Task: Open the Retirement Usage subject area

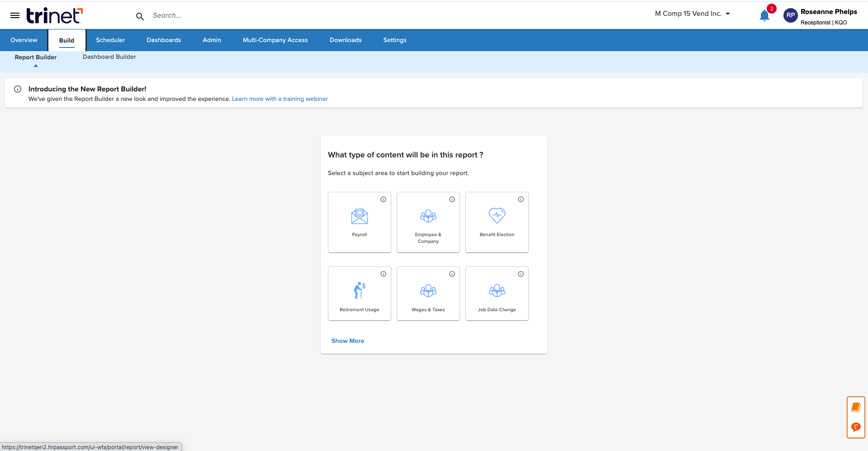Action: click(359, 293)
